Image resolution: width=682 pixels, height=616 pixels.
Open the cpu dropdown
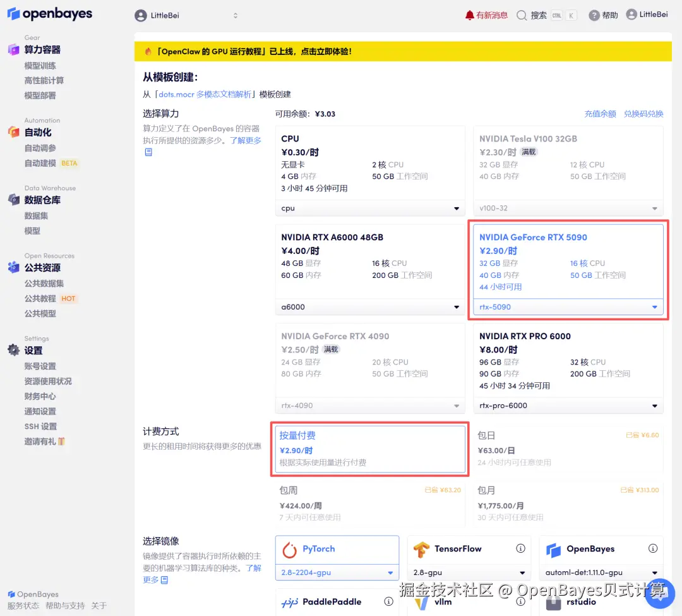click(370, 208)
